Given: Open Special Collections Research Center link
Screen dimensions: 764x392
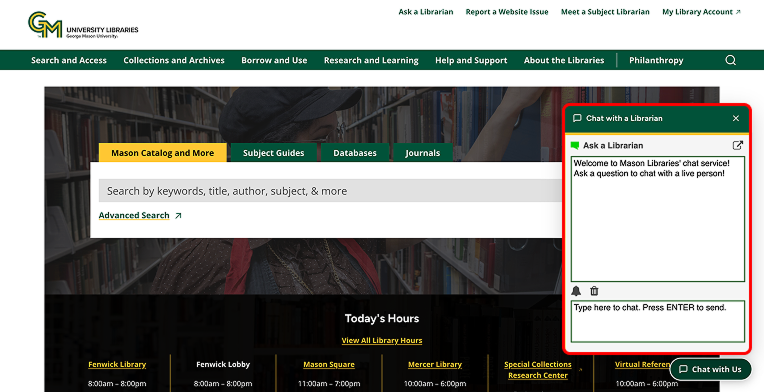Looking at the screenshot, I should [x=538, y=370].
